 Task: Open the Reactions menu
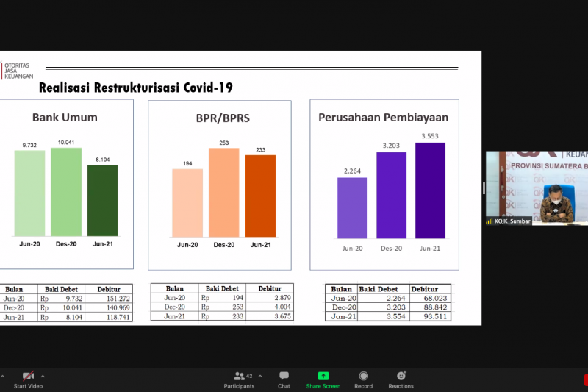[x=401, y=379]
